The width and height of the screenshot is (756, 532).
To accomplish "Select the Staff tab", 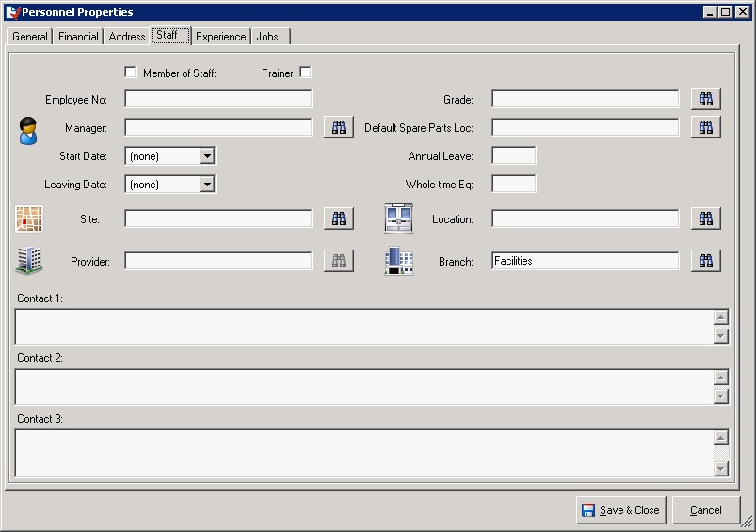I will tap(170, 35).
